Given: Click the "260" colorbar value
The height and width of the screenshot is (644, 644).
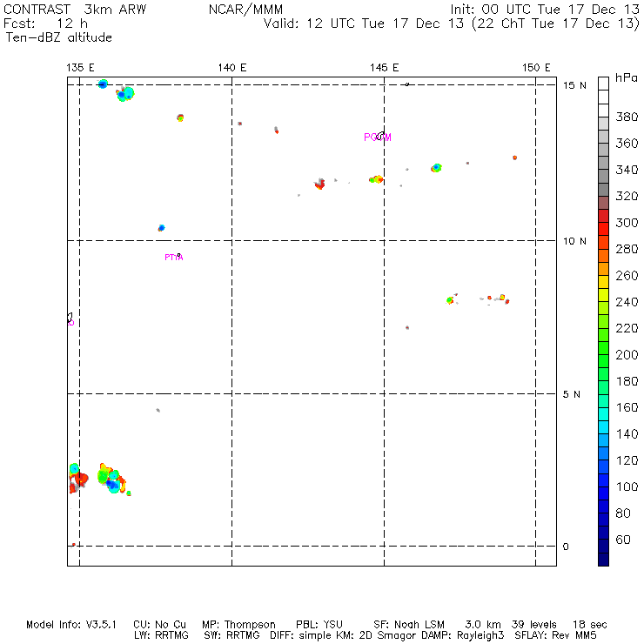Looking at the screenshot, I should pyautogui.click(x=627, y=275).
